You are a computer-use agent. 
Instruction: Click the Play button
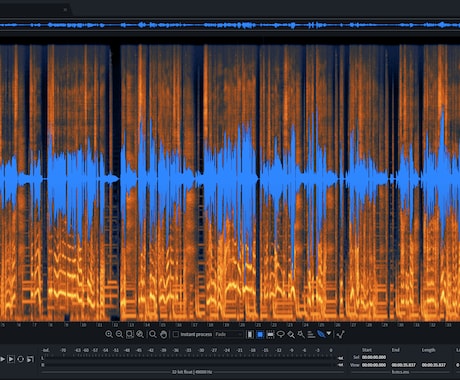click(2, 359)
